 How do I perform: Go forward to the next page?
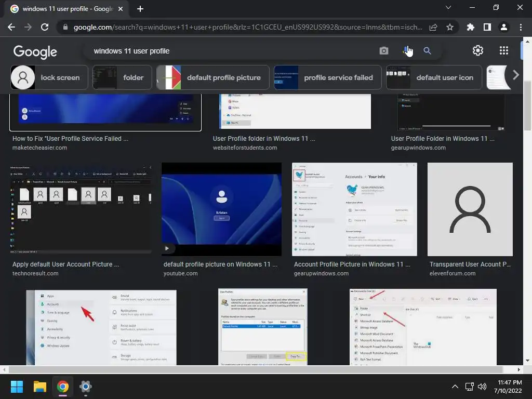pyautogui.click(x=28, y=27)
